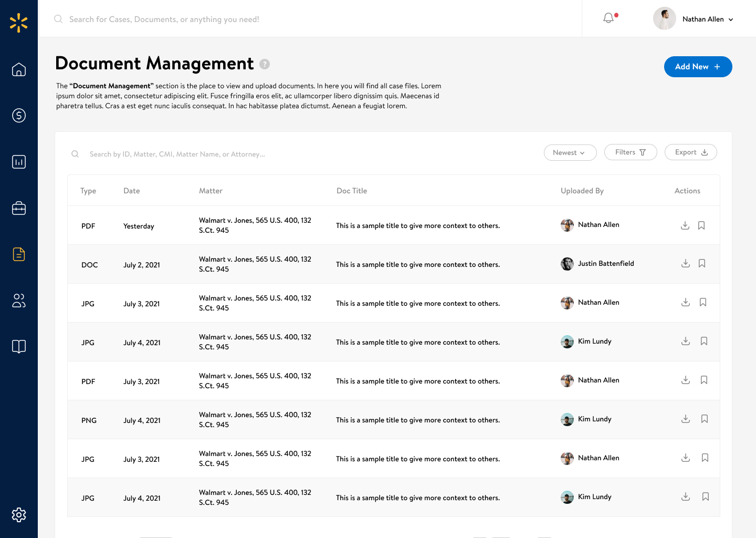Screen dimensions: 756x538
Task: Click the Walmart spark logo
Action: (19, 23)
